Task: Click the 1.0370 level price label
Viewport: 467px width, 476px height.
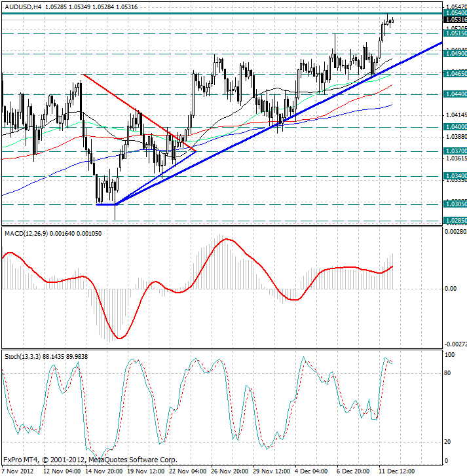Action: point(455,151)
